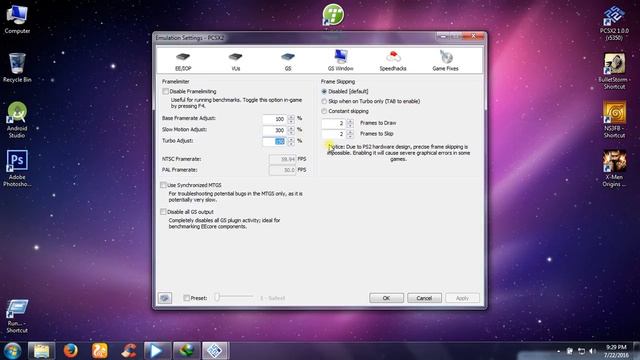Launch Firefox from the taskbar
This screenshot has width=640, height=360.
[x=71, y=351]
